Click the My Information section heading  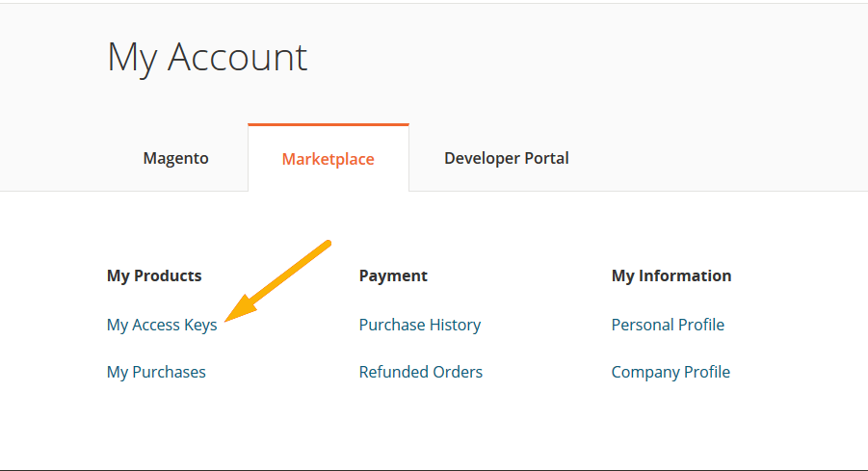click(x=671, y=275)
